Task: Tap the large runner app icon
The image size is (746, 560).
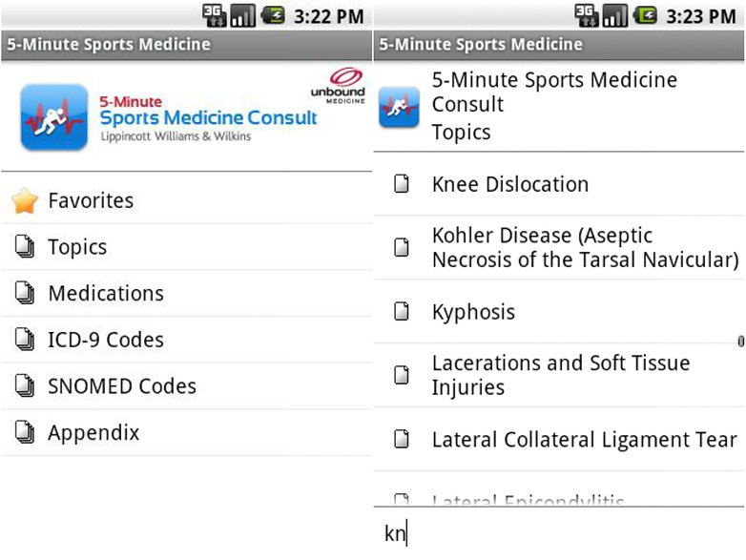Action: click(x=54, y=116)
